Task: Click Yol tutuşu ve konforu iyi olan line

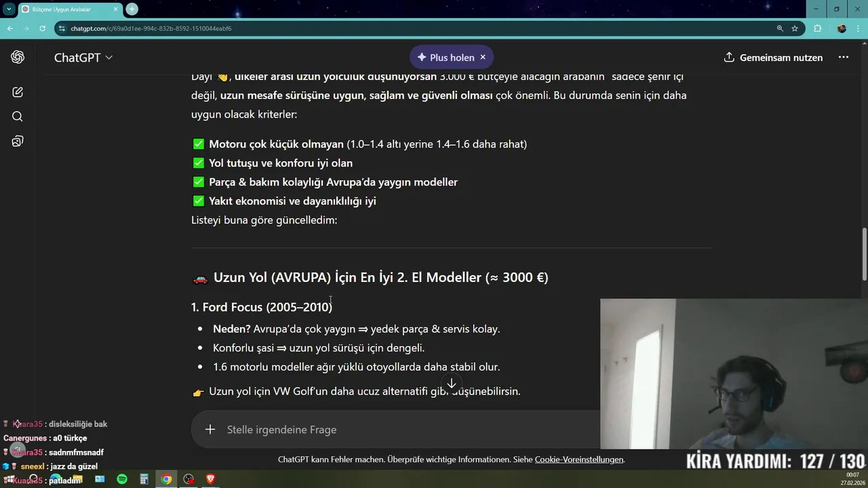Action: point(273,163)
